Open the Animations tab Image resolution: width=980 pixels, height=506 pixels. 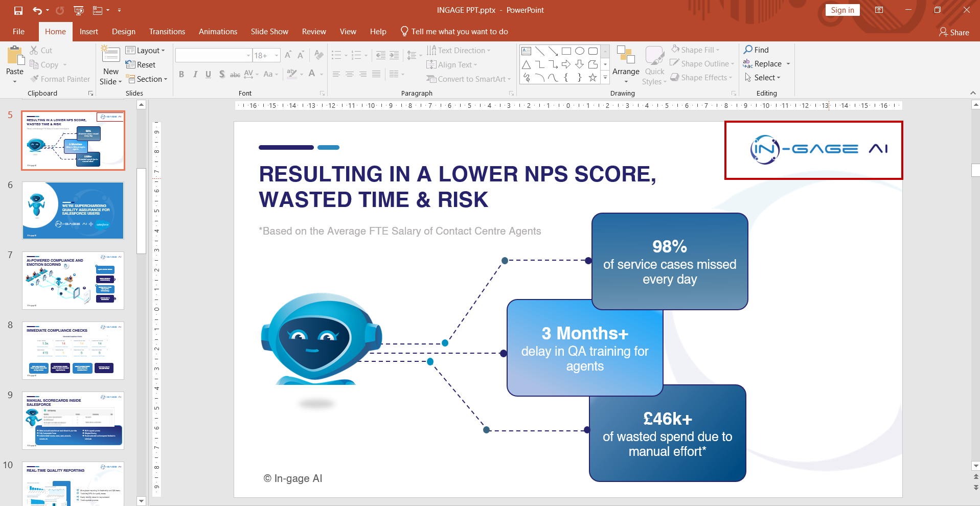point(218,32)
